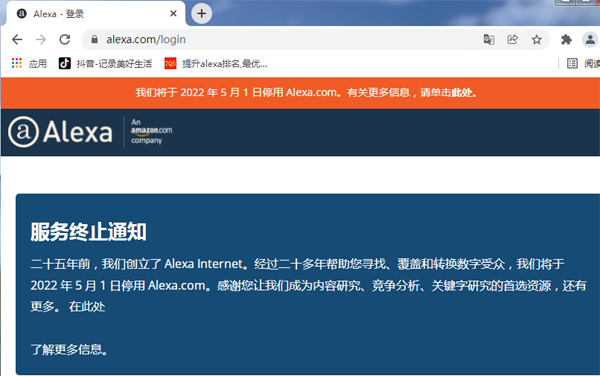The height and width of the screenshot is (376, 600).
Task: Click the Alexa logo in header
Action: pyautogui.click(x=60, y=132)
